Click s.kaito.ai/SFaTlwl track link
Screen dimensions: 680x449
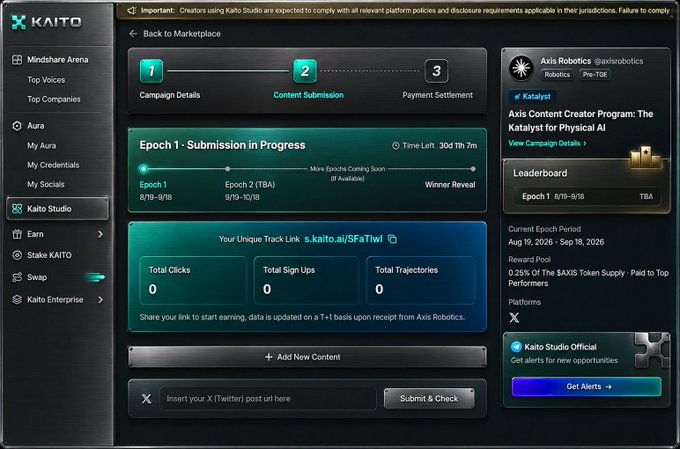coord(343,239)
